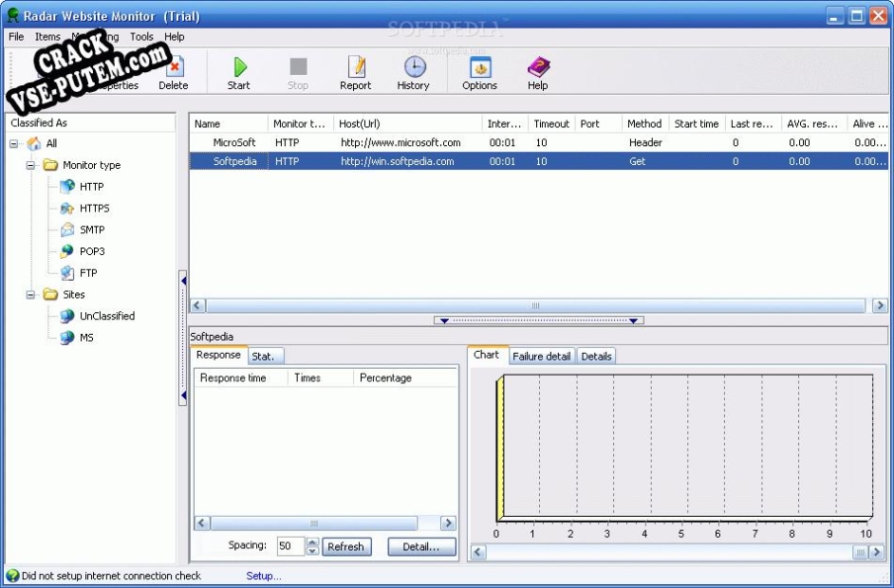Click http://www.microsoft.com host cell

[x=401, y=143]
